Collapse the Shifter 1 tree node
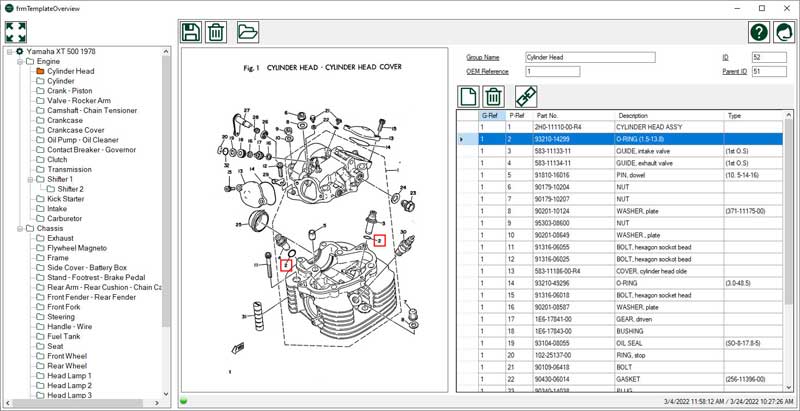800x411 pixels. tap(30, 179)
